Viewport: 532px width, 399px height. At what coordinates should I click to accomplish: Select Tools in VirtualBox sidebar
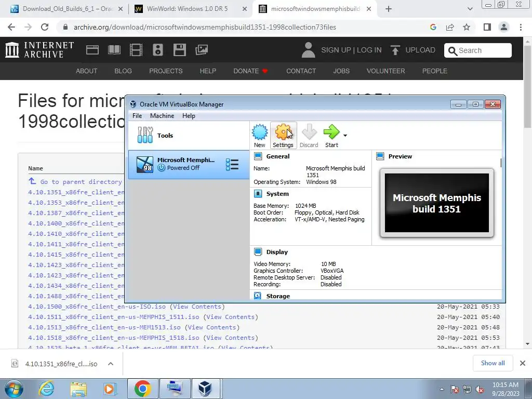pyautogui.click(x=189, y=136)
